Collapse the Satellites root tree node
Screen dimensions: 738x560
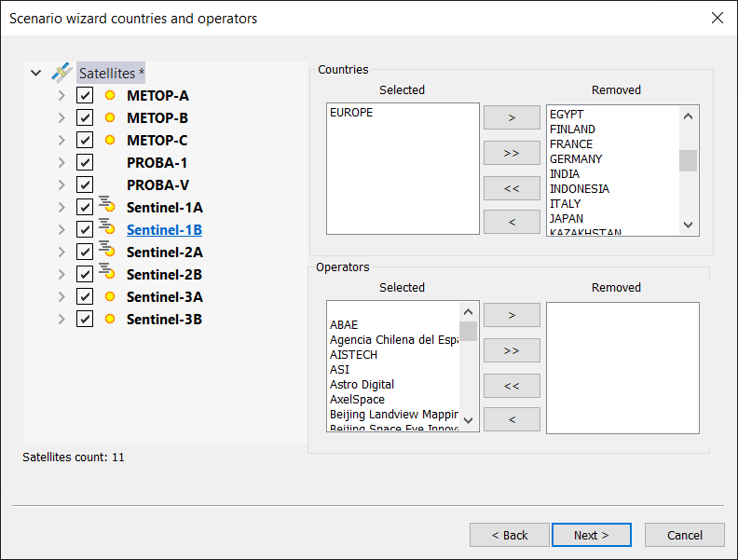click(x=36, y=73)
